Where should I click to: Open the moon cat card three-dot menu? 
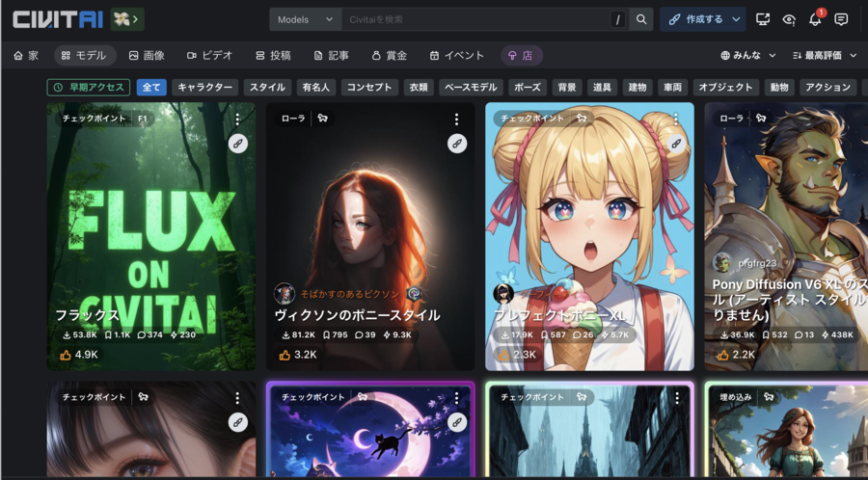(457, 398)
